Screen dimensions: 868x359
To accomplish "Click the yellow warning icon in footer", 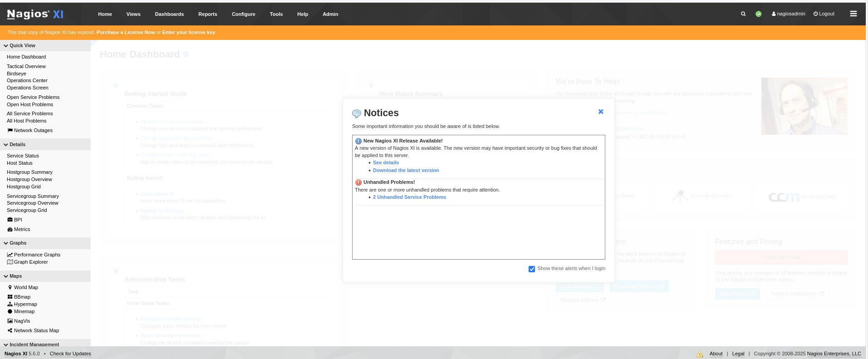I will coord(700,354).
